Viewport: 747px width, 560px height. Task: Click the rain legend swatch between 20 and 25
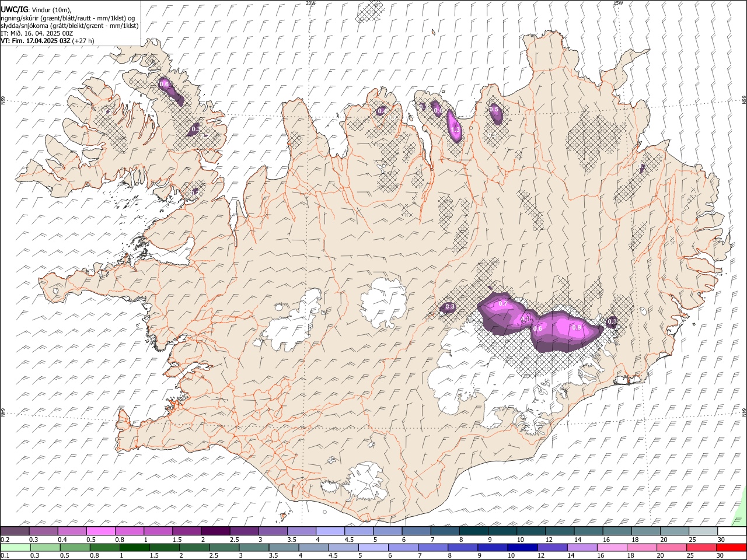672,547
